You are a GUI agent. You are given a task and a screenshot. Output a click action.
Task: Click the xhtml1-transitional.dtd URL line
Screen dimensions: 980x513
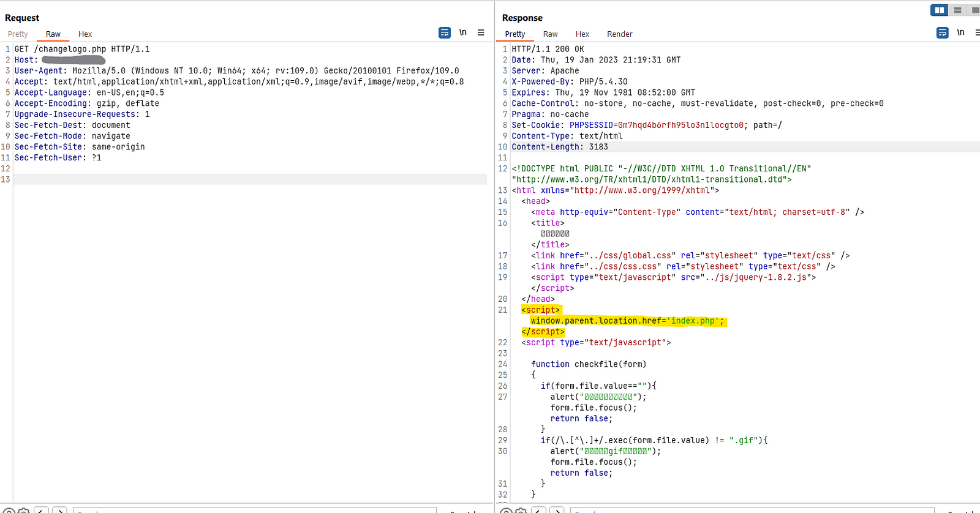(652, 180)
